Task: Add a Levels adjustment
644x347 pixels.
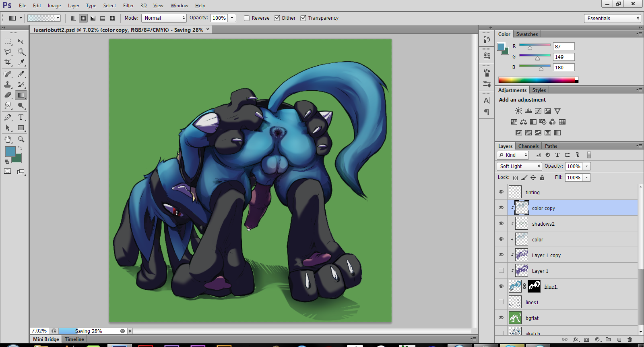Action: [528, 111]
